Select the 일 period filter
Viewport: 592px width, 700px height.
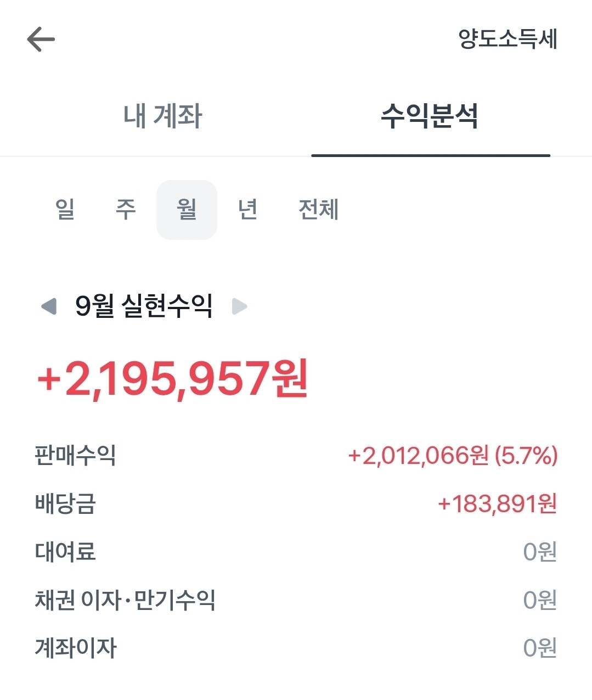(x=65, y=209)
